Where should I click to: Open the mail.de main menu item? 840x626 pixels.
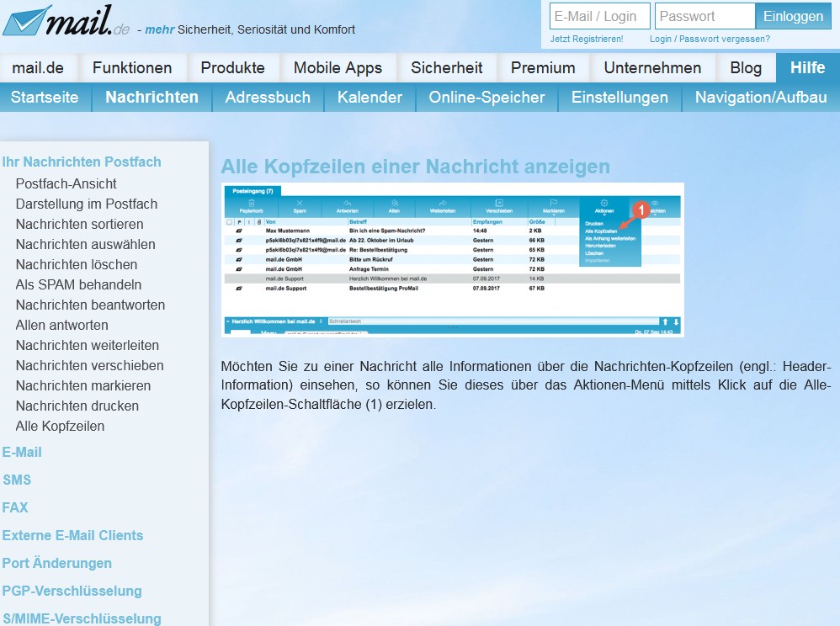(38, 67)
